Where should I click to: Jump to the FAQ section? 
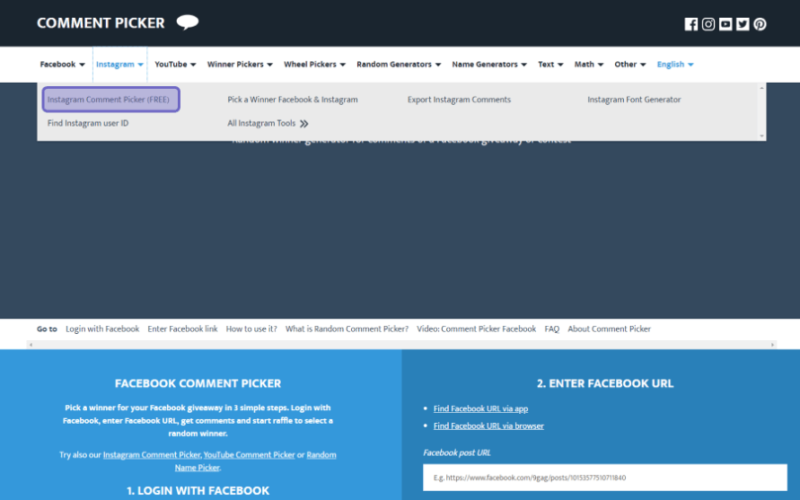pos(552,329)
